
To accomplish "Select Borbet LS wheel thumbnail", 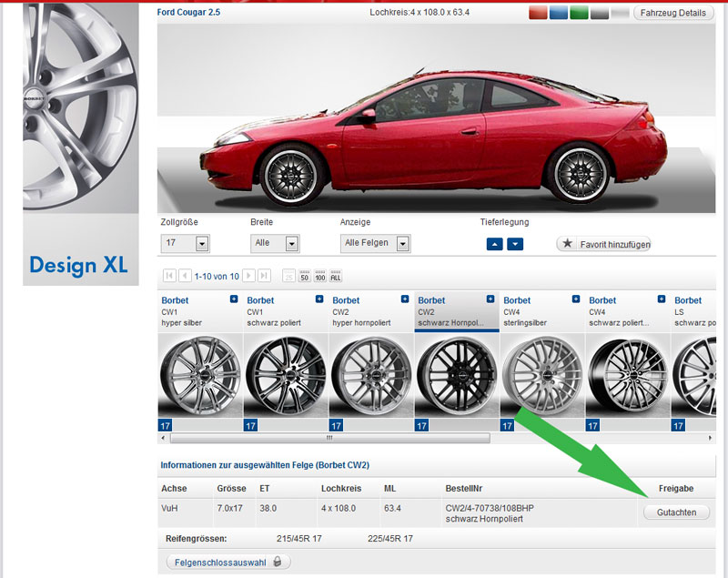I will 693,376.
